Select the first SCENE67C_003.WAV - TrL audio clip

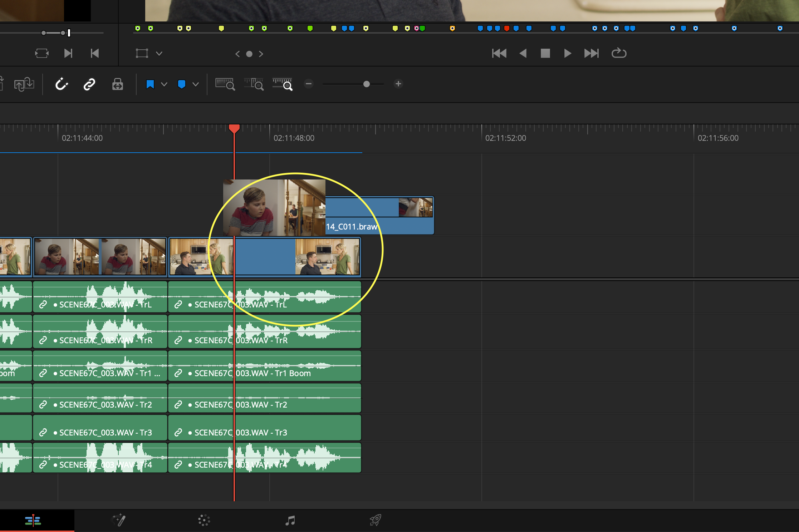tap(100, 297)
